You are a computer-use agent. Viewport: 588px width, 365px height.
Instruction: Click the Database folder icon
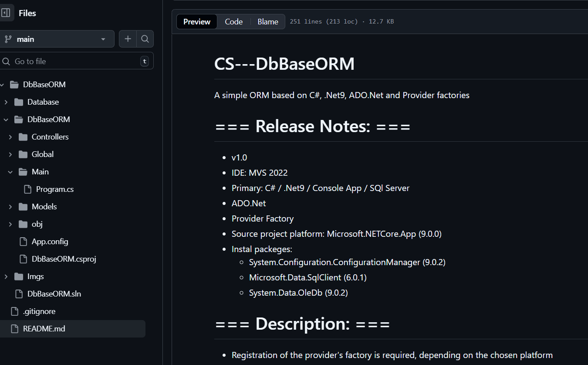pyautogui.click(x=19, y=102)
